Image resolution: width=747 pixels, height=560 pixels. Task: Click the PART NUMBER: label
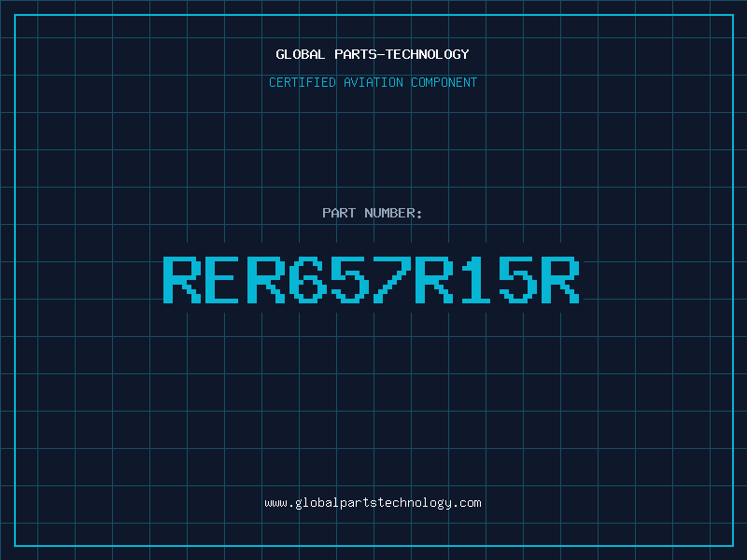pyautogui.click(x=373, y=213)
